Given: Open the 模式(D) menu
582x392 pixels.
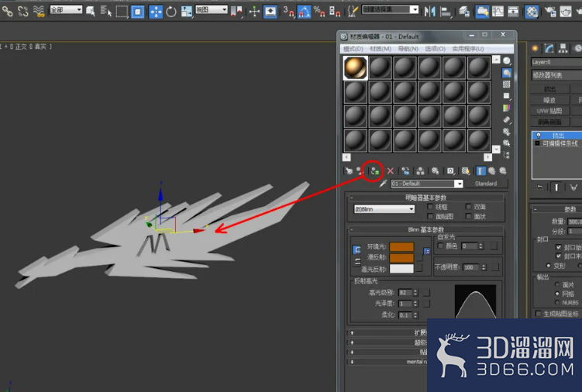Looking at the screenshot, I should [353, 49].
